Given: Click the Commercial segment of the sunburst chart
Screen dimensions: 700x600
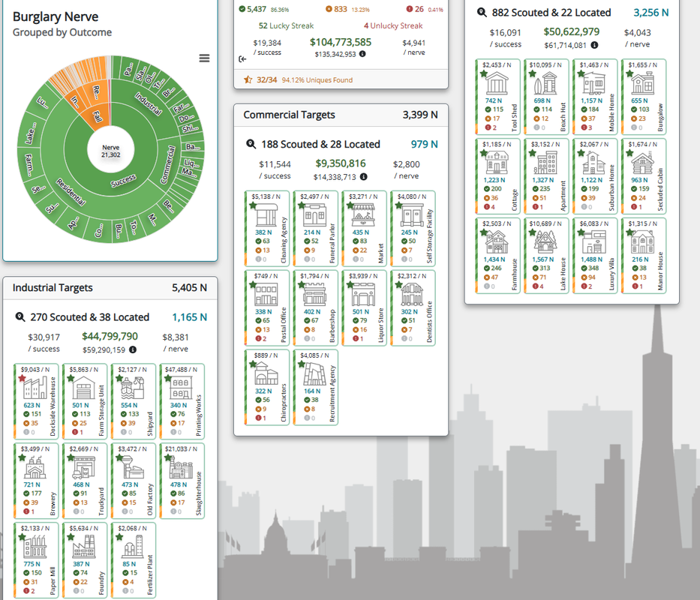Looking at the screenshot, I should click(x=167, y=164).
